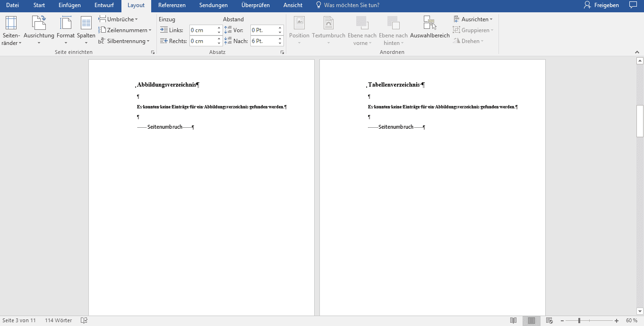Open the Silbentrennung hyphenation dropdown
Image resolution: width=644 pixels, height=326 pixels.
(124, 41)
